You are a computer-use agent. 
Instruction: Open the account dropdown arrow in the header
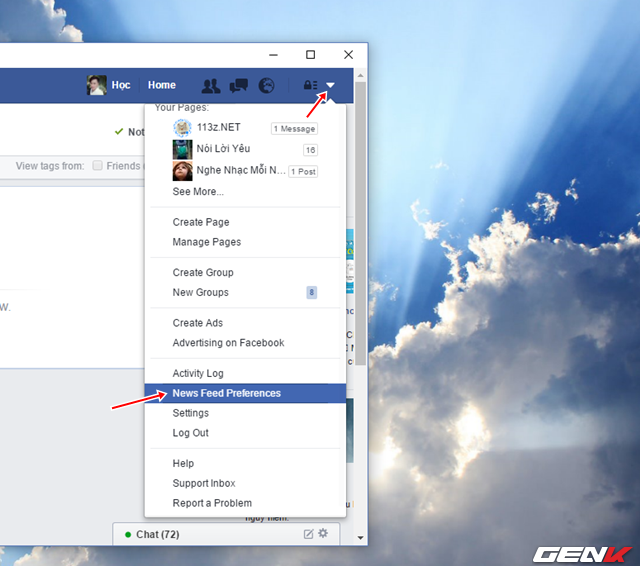pyautogui.click(x=330, y=85)
